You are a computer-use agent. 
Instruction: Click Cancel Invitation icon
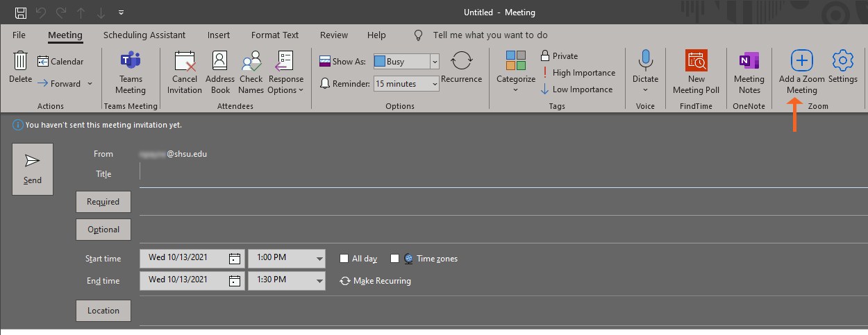coord(185,61)
